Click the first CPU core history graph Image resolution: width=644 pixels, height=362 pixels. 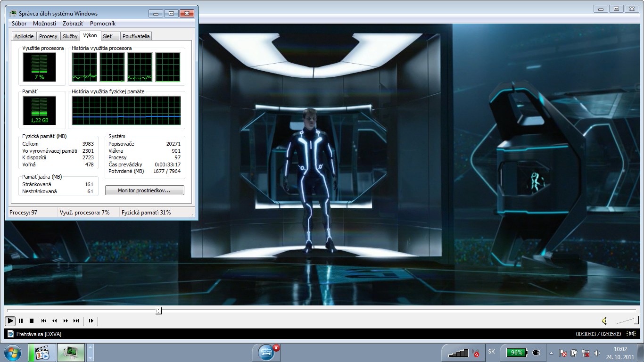[x=84, y=66]
